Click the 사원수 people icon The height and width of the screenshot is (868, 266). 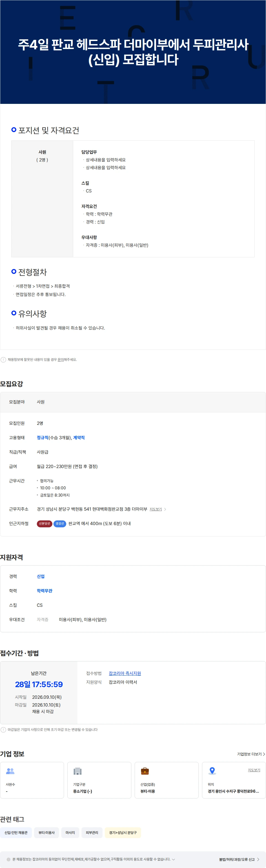coord(11,771)
